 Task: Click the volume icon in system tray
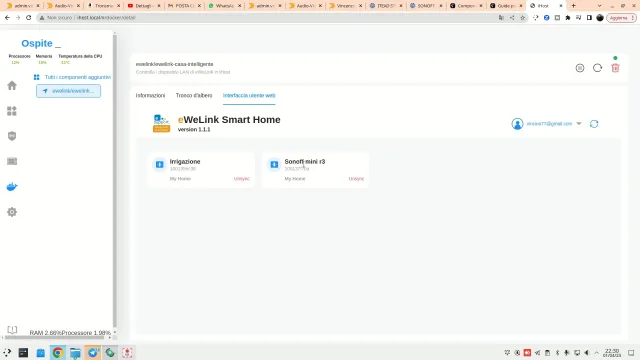[587, 352]
